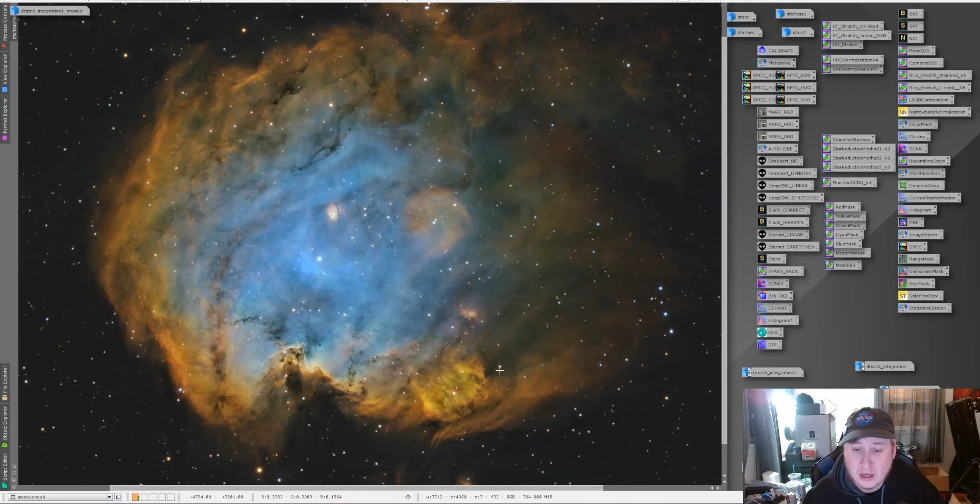This screenshot has height=504, width=980.
Task: Launch the GraXpert_DENOISE process icon
Action: [789, 173]
